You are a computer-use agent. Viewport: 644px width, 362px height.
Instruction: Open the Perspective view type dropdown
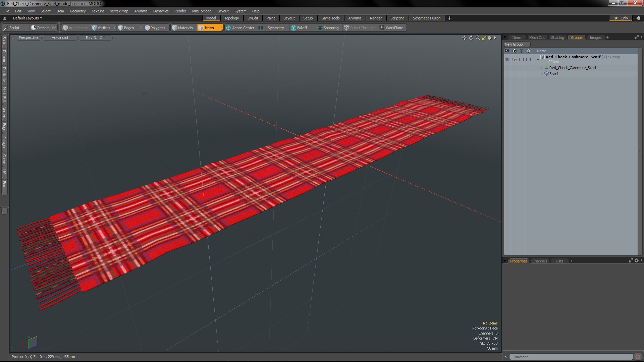click(28, 38)
